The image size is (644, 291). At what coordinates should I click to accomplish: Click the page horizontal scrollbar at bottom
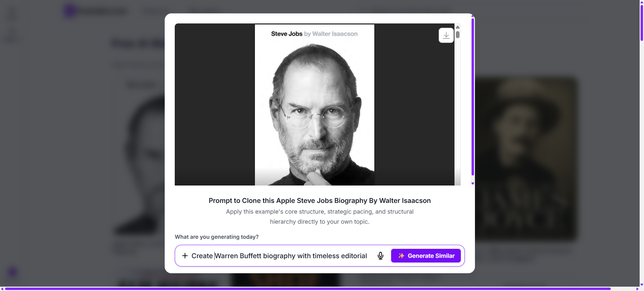pyautogui.click(x=308, y=289)
